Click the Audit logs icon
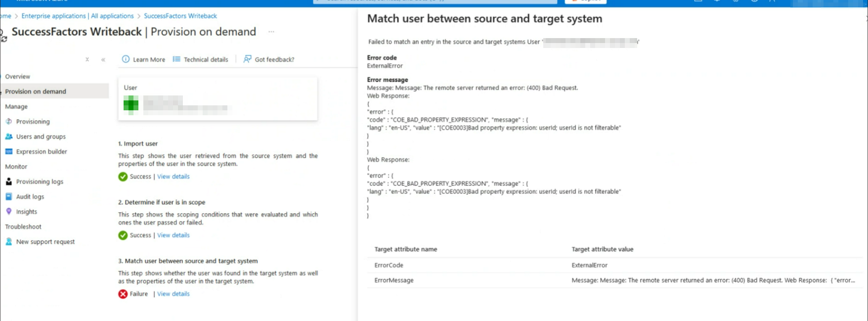This screenshot has width=868, height=321. [x=9, y=196]
